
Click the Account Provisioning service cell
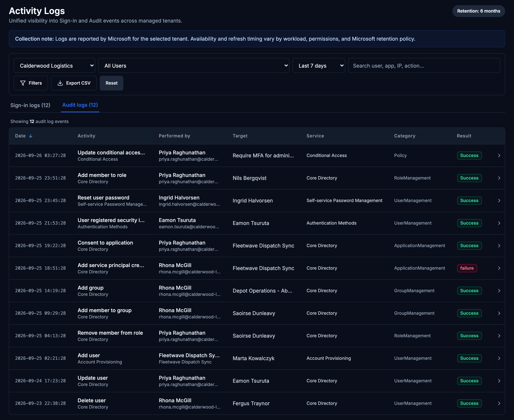328,358
